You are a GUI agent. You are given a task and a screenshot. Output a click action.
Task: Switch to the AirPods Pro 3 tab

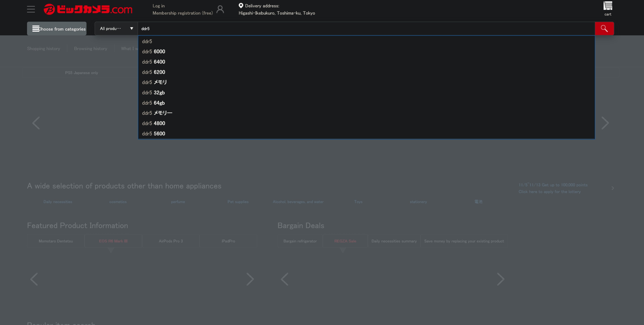171,241
